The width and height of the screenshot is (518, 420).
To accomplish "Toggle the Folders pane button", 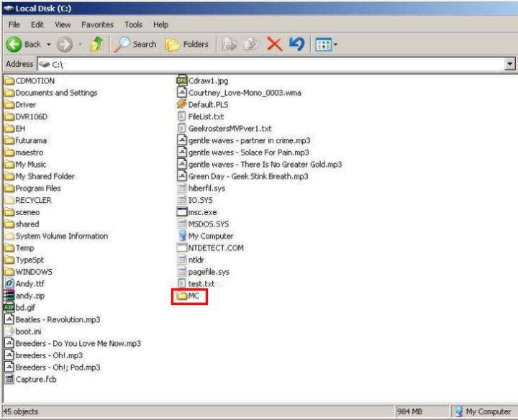I will click(187, 45).
